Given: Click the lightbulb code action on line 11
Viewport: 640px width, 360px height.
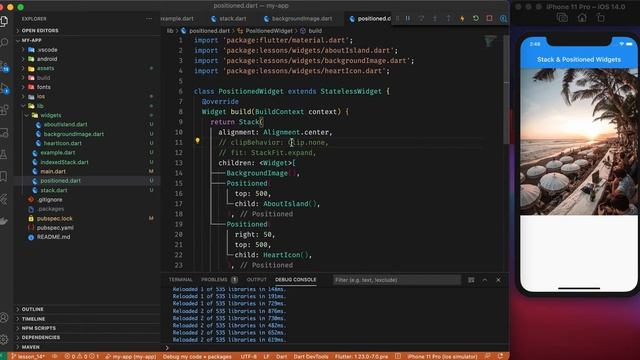Looking at the screenshot, I should click(198, 141).
